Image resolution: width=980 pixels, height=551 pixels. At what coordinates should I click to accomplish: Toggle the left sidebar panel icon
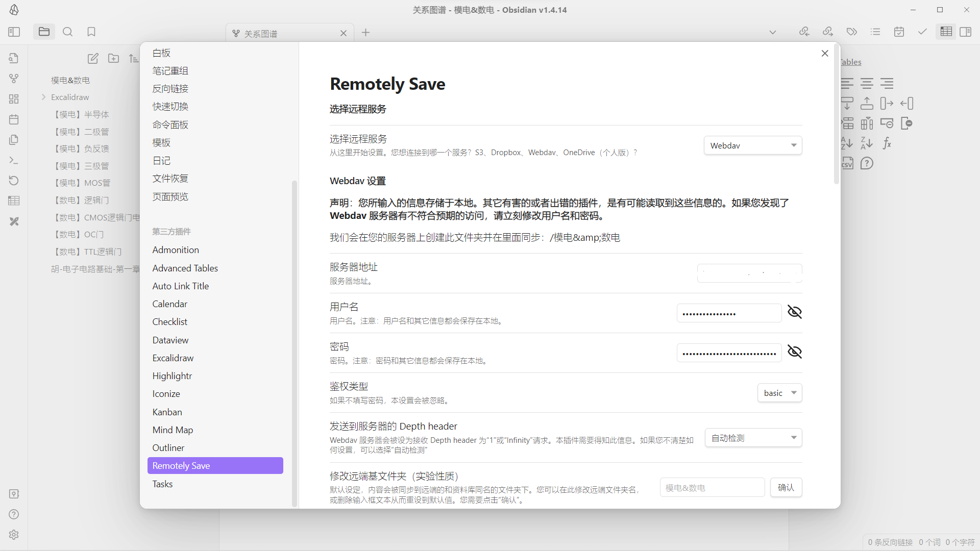pyautogui.click(x=14, y=32)
